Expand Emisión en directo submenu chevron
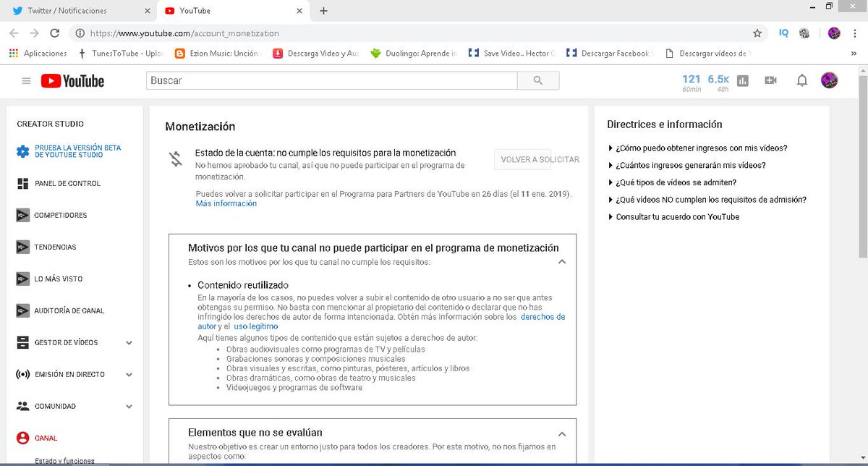 (x=129, y=375)
